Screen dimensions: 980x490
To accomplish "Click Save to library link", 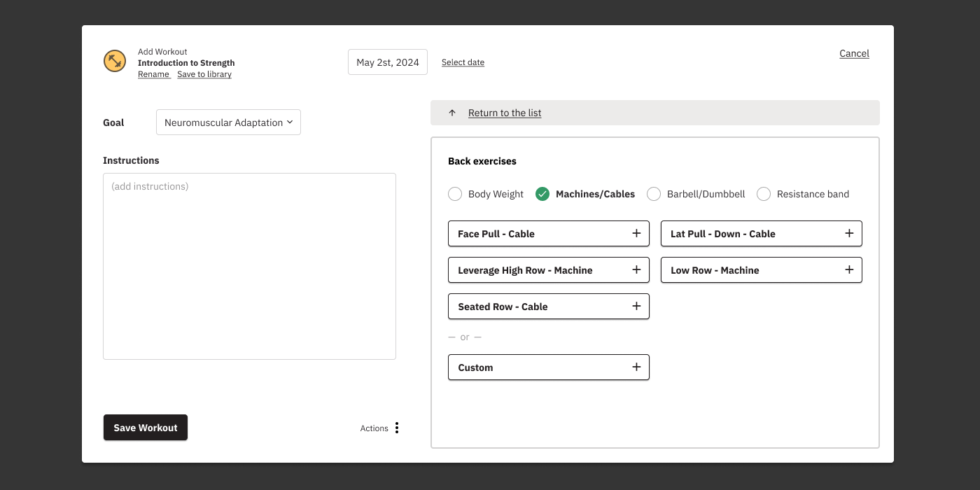I will (204, 74).
